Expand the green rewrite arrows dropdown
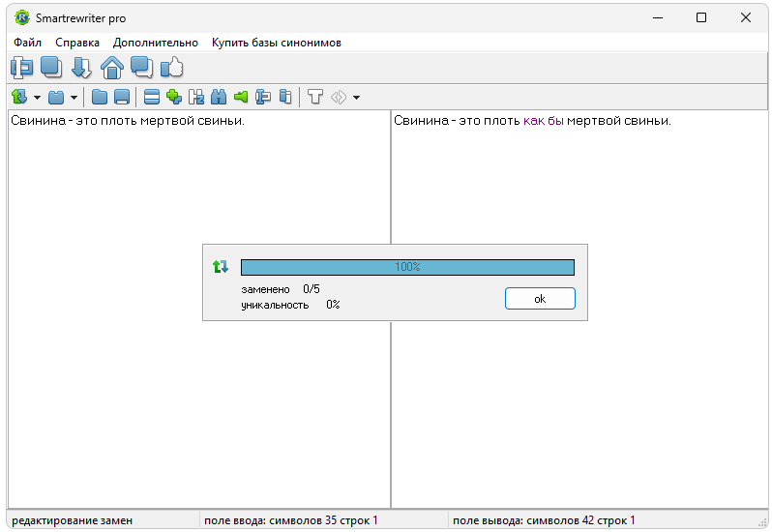 37,98
